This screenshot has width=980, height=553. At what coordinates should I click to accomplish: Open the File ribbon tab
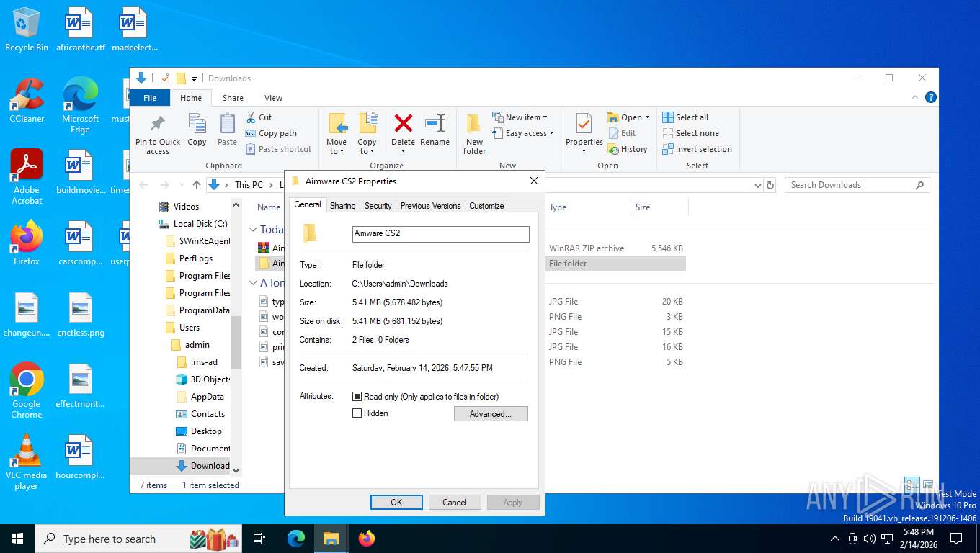pos(150,98)
